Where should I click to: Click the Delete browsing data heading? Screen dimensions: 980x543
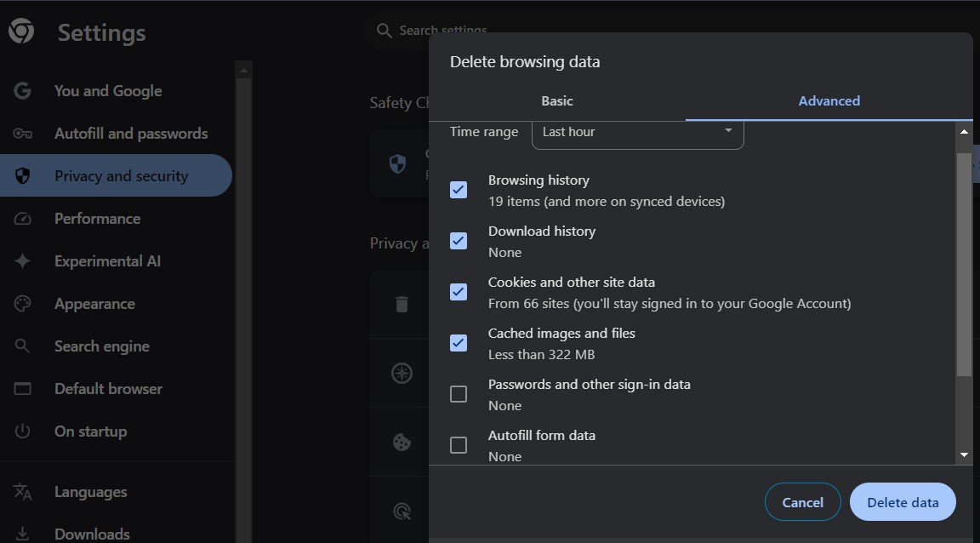pyautogui.click(x=525, y=61)
